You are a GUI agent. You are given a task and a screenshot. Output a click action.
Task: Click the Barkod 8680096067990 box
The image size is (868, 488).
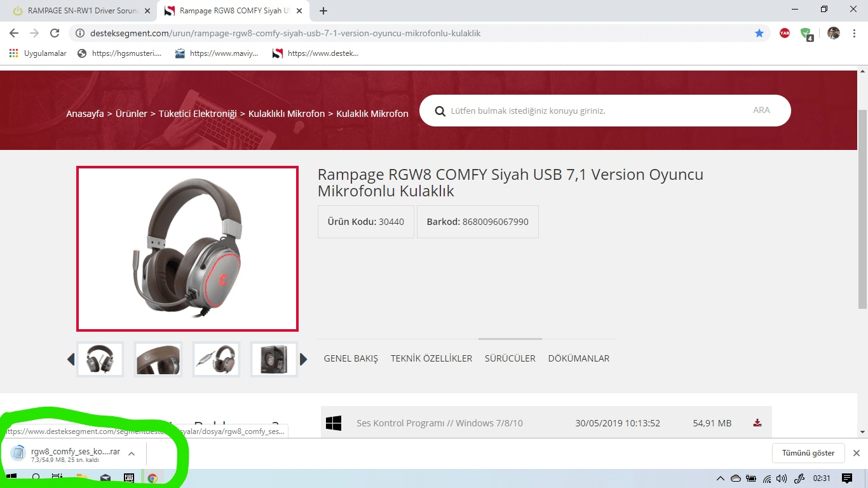tap(478, 222)
